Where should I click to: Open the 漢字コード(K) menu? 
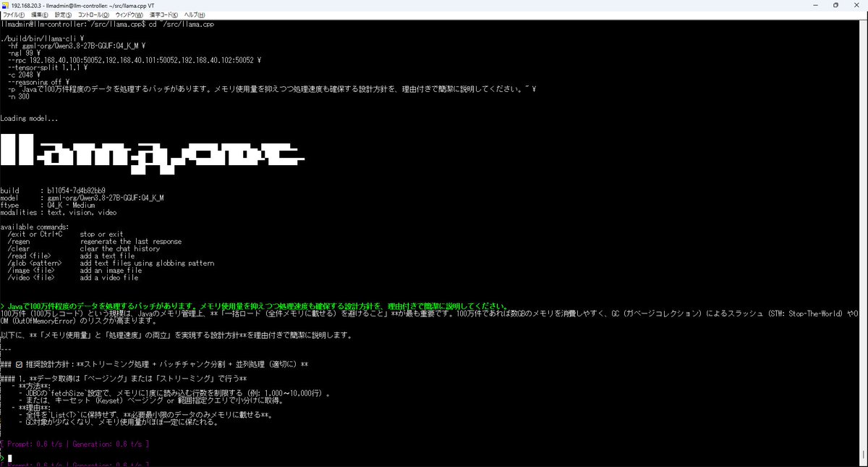165,14
